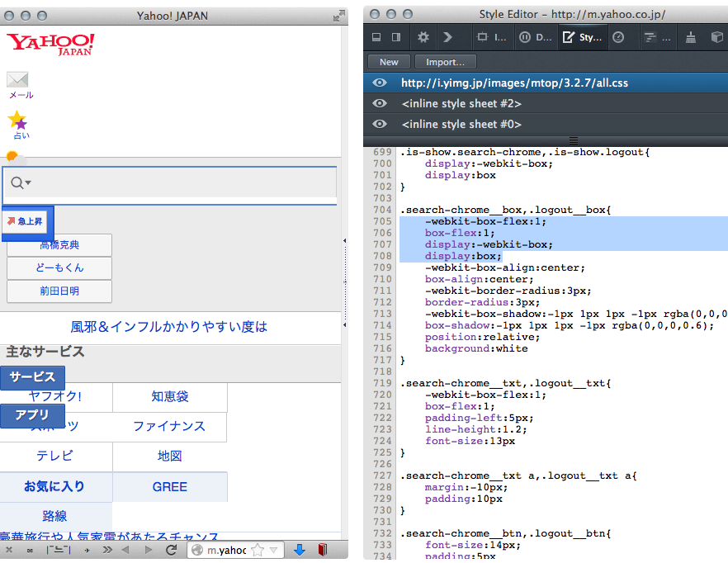
Task: Grab the splitter grip below style sheet list
Action: point(574,140)
